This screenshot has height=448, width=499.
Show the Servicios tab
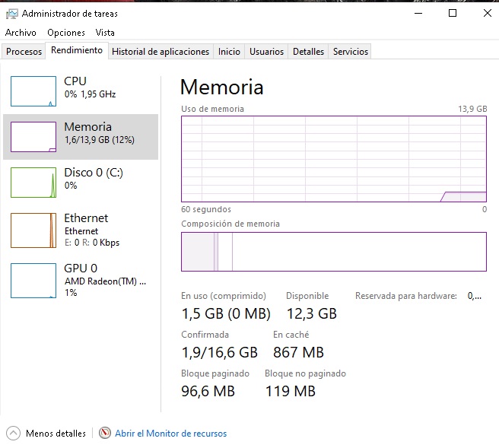[351, 52]
